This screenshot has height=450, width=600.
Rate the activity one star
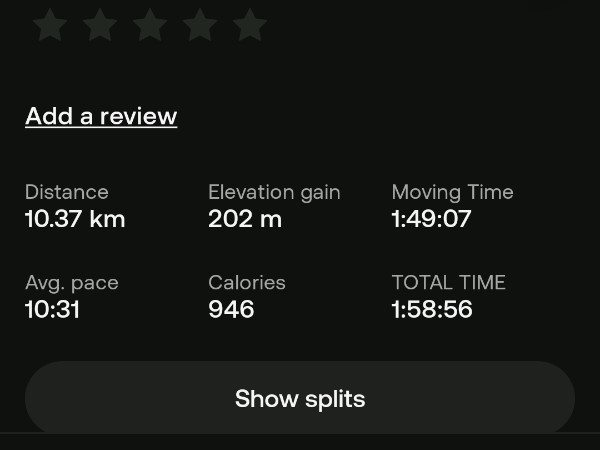50,25
